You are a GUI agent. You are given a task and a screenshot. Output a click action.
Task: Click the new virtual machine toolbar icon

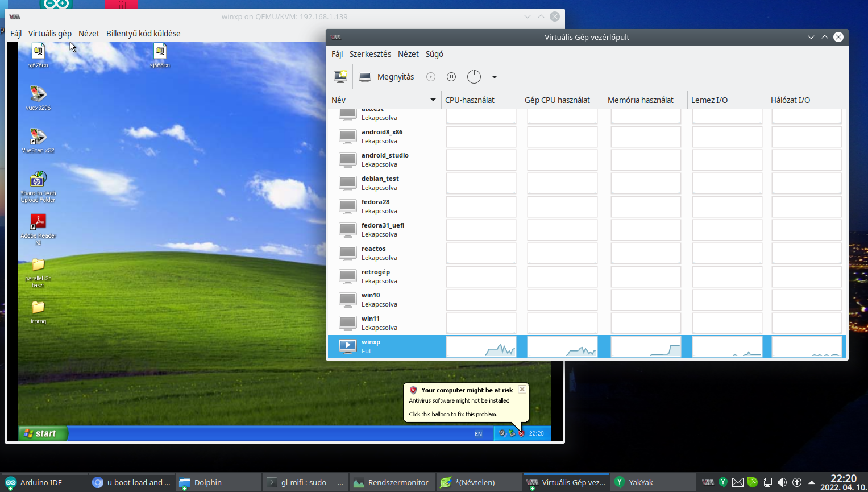click(340, 77)
